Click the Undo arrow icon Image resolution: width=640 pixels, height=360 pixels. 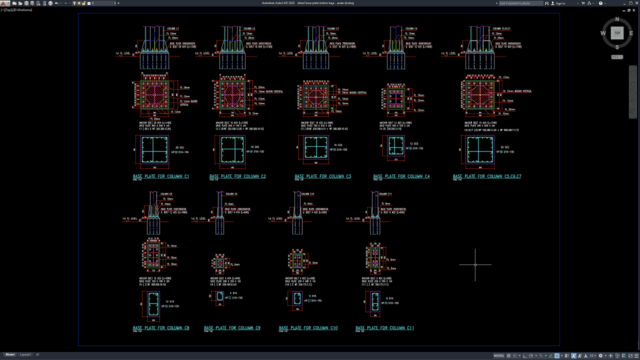pos(57,3)
